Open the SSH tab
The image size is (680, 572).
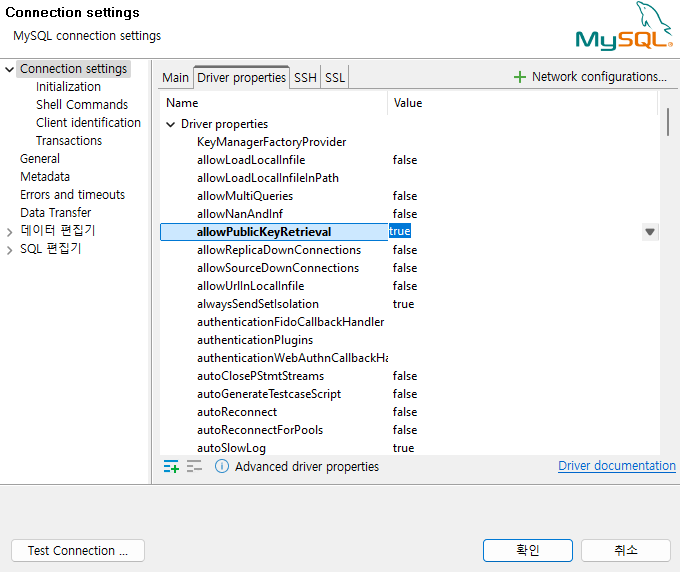[x=305, y=78]
